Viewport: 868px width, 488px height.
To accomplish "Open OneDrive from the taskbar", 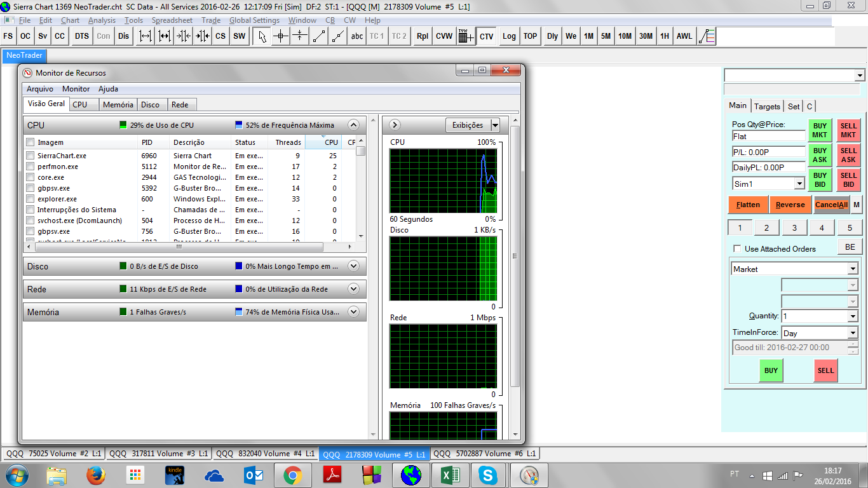I will pos(214,475).
